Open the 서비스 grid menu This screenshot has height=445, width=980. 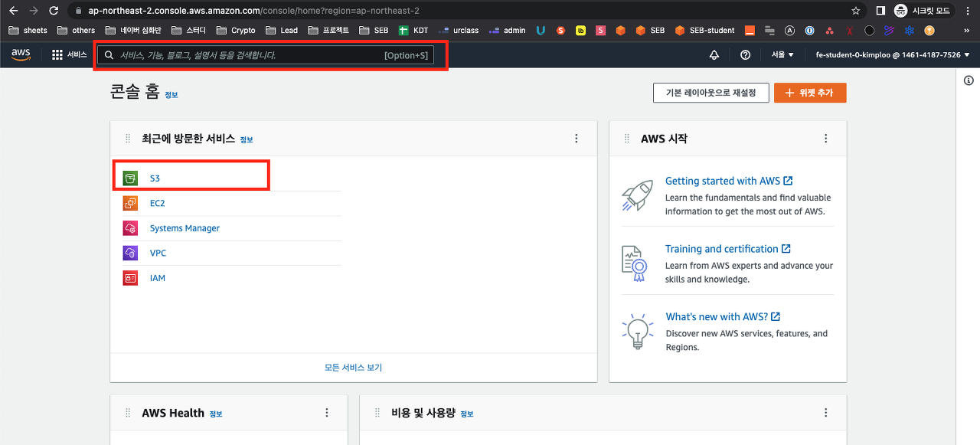point(69,55)
